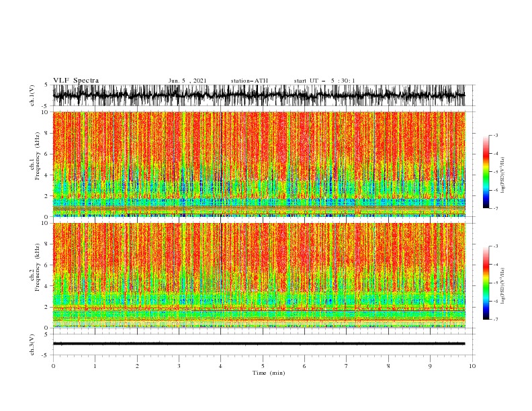Click the 2 minute tick label

click(137, 366)
